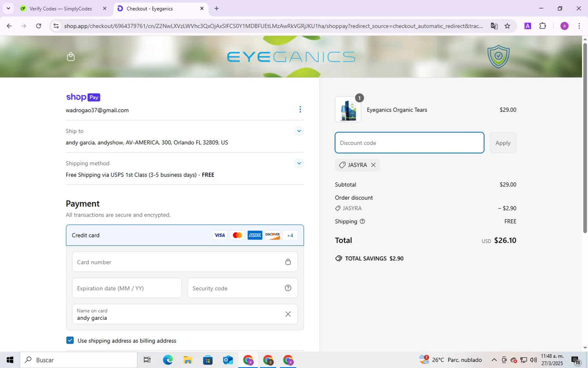Click the Shop Pay logo
Image resolution: width=588 pixels, height=368 pixels.
[83, 97]
